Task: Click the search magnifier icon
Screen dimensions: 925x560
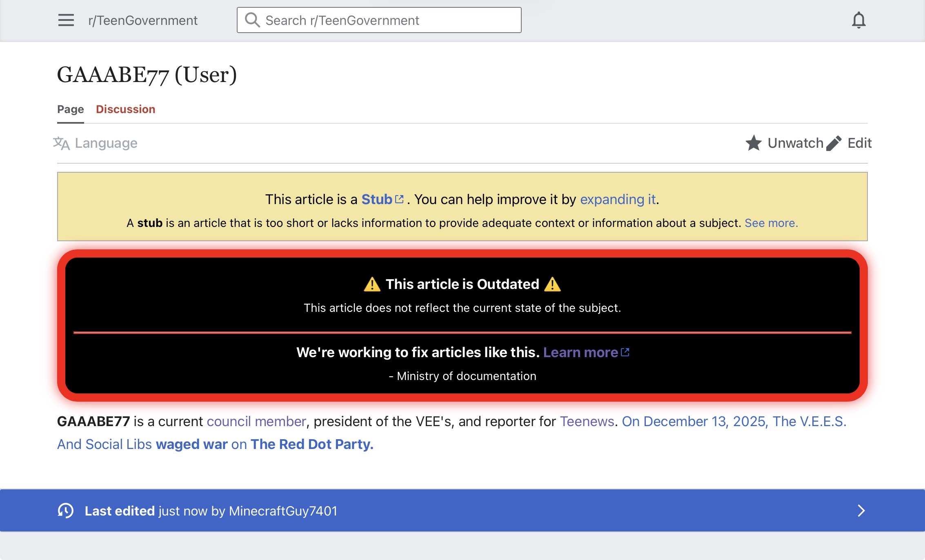Action: (x=252, y=20)
